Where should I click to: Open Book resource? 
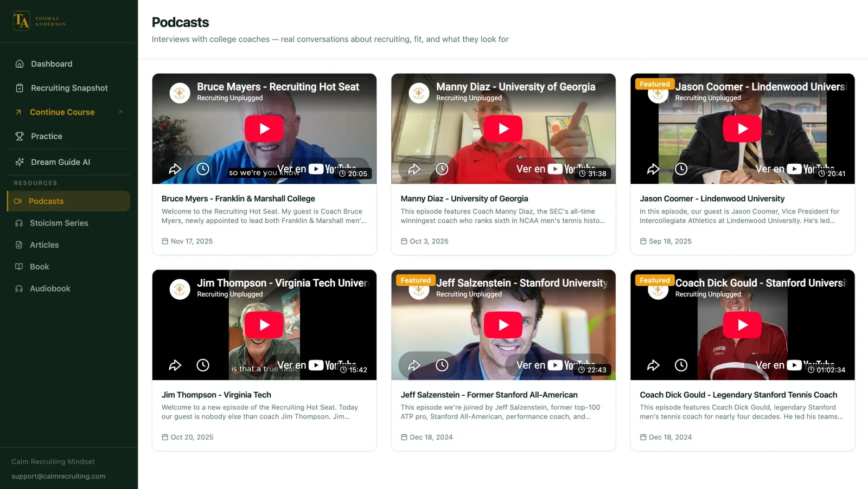point(69,267)
